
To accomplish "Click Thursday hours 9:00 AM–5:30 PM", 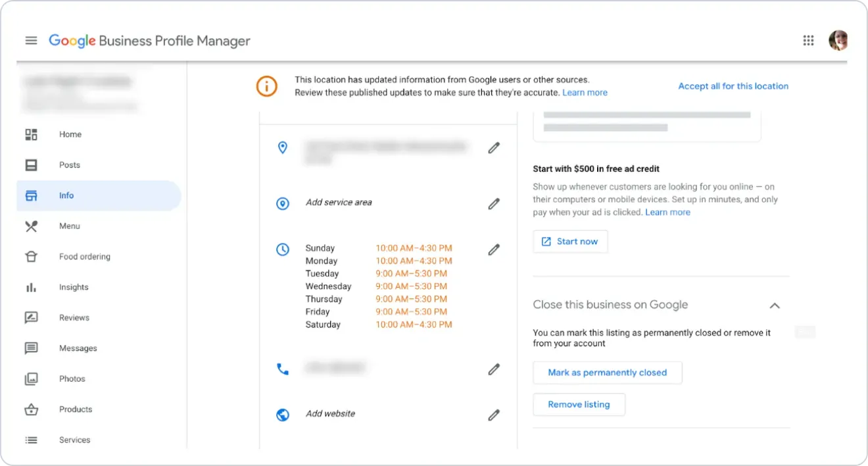I will 411,299.
